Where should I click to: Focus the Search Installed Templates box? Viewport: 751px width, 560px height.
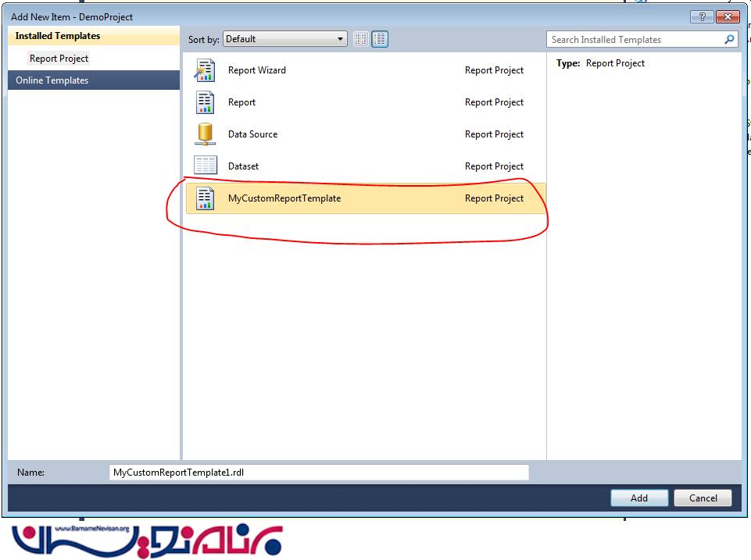click(x=642, y=39)
